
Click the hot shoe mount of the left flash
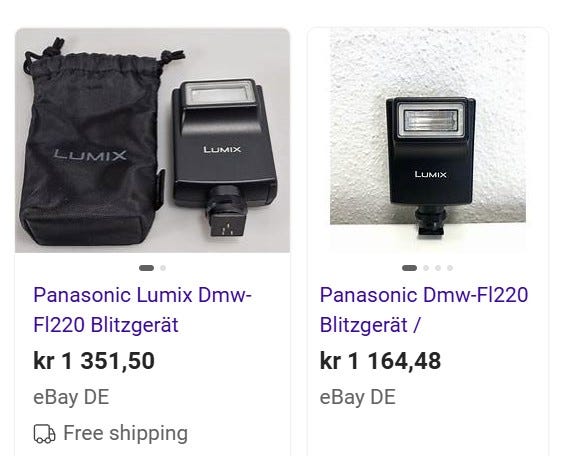(226, 216)
